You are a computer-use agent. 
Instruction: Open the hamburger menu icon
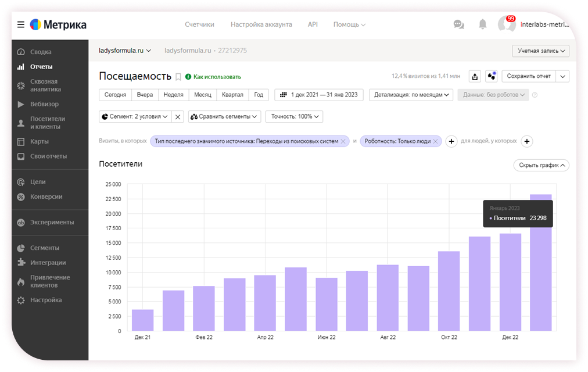(x=21, y=25)
